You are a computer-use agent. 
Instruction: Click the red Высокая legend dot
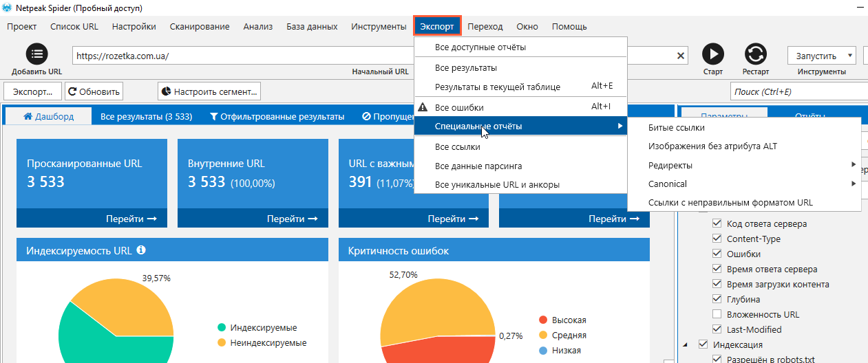click(543, 320)
